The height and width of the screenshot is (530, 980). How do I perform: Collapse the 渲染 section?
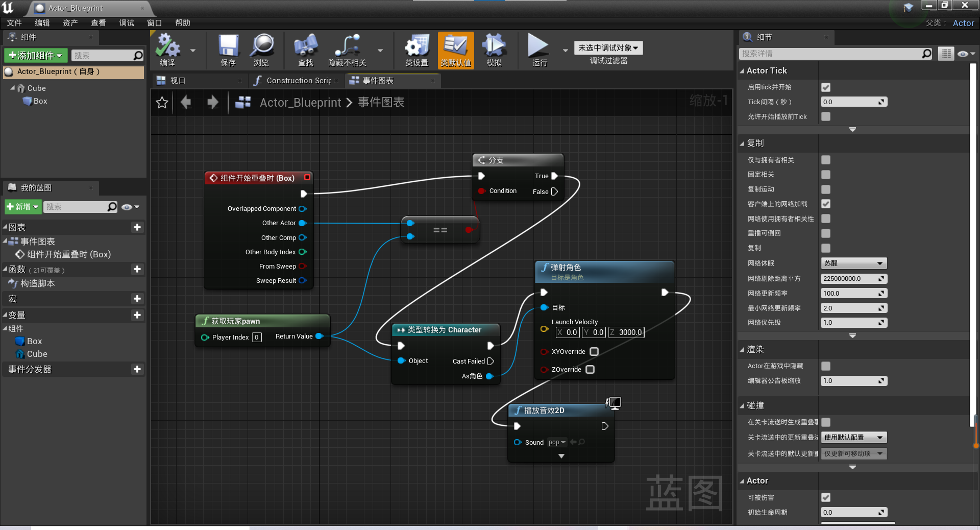click(x=742, y=350)
